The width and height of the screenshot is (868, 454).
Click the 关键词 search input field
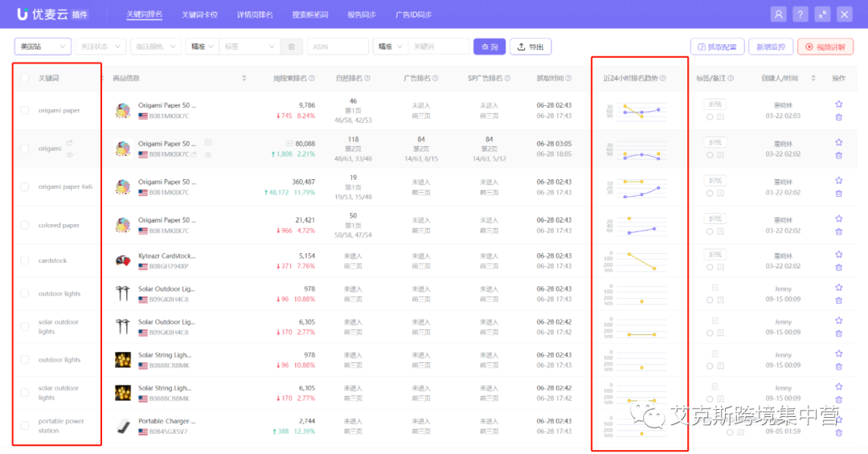tap(438, 47)
